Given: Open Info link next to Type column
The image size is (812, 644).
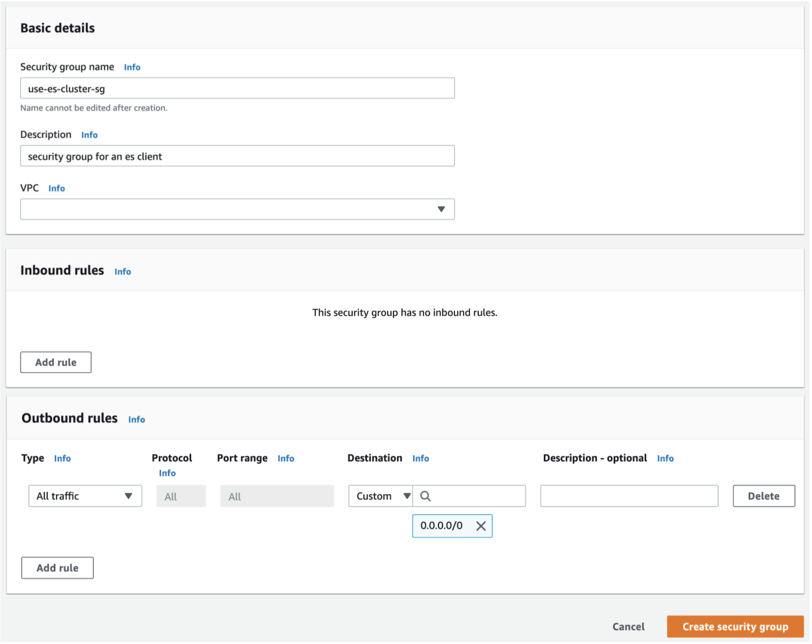Looking at the screenshot, I should 62,458.
